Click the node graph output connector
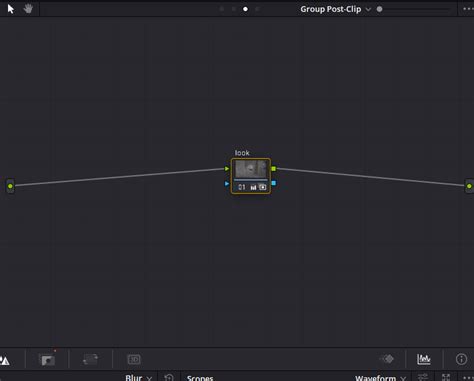The height and width of the screenshot is (381, 474). click(x=469, y=186)
